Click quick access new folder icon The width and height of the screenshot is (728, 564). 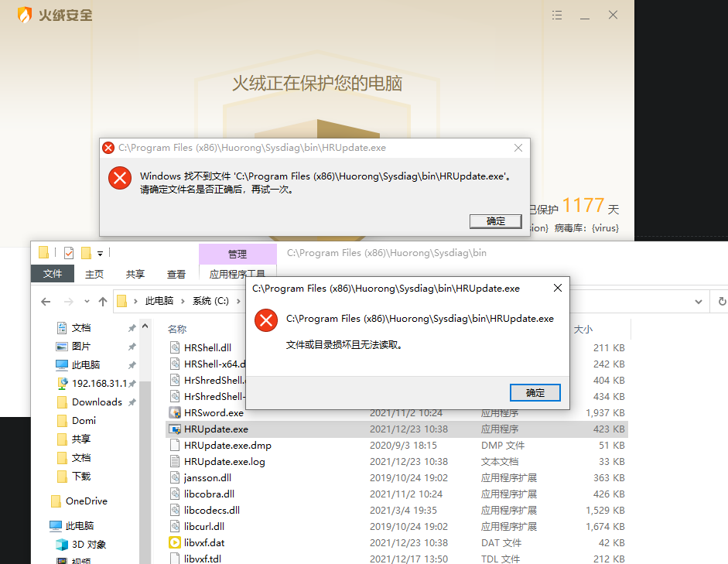tap(86, 252)
